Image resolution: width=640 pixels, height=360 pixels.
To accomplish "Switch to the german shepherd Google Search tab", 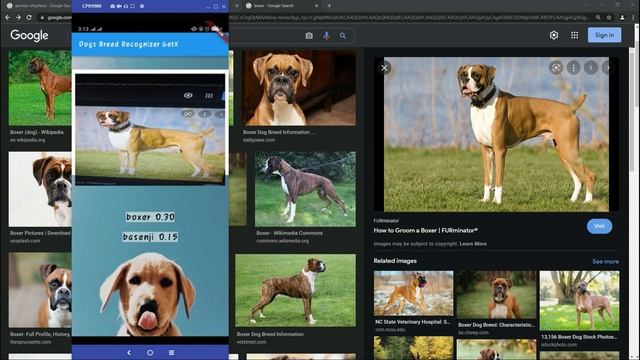I will 39,6.
